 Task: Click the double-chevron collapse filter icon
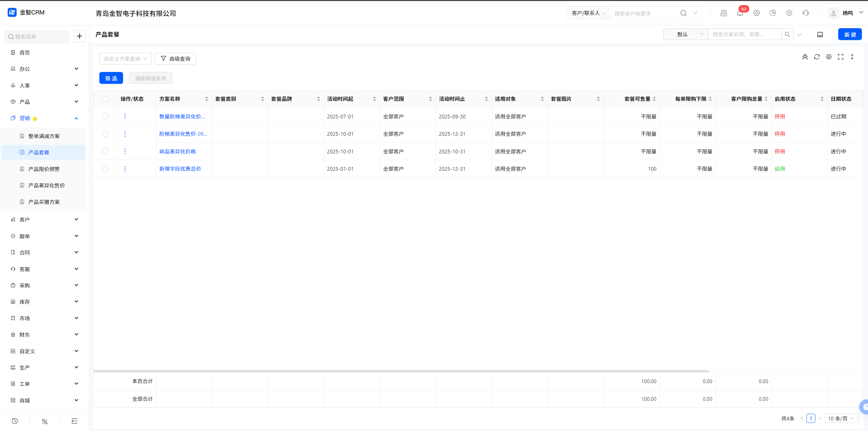[x=805, y=57]
